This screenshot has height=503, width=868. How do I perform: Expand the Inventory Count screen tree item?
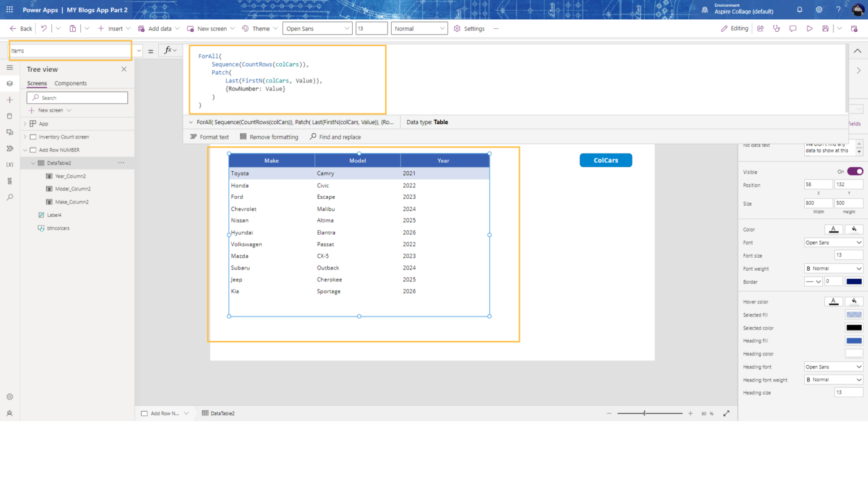pyautogui.click(x=24, y=136)
